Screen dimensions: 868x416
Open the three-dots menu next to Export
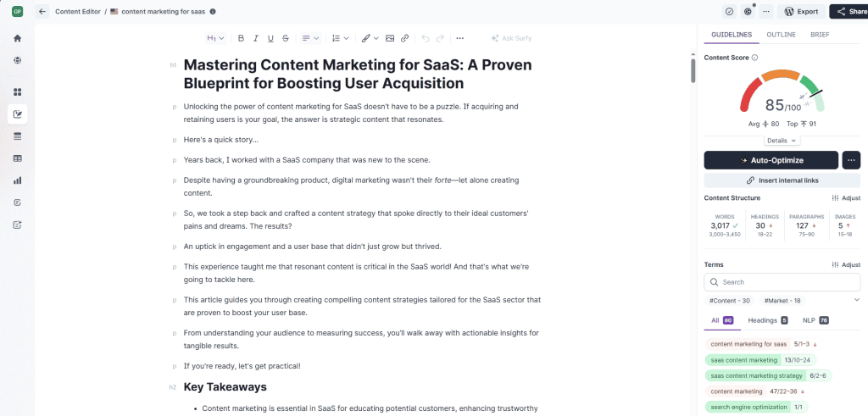click(x=766, y=11)
